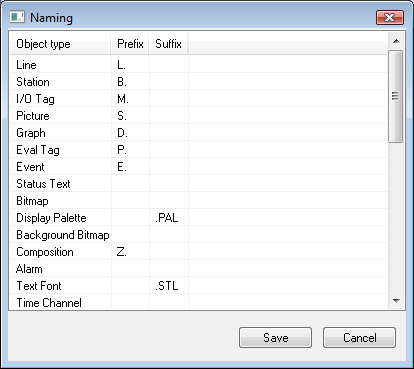The height and width of the screenshot is (369, 414).
Task: Click the .PAL suffix cell
Action: [169, 217]
